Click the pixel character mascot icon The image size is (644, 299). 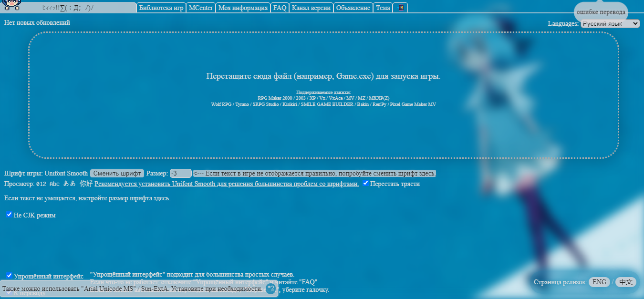pos(11,5)
